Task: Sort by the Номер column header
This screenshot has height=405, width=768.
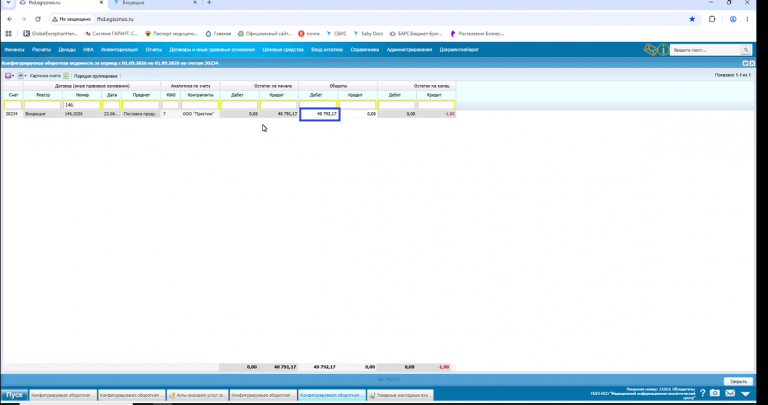Action: pyautogui.click(x=82, y=95)
